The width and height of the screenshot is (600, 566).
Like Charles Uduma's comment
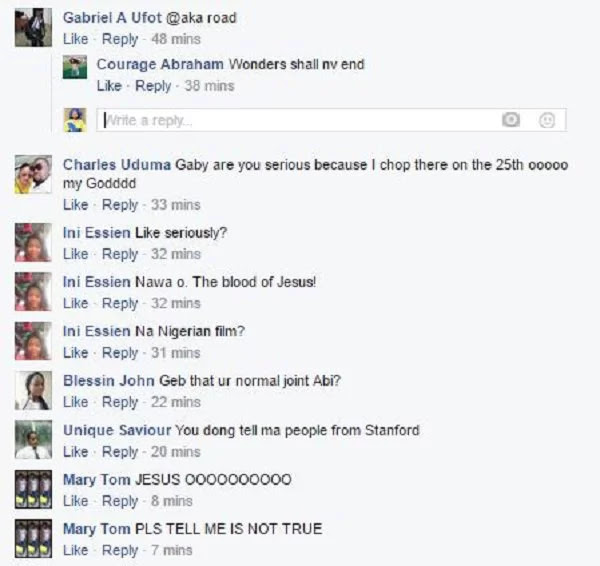pyautogui.click(x=75, y=205)
